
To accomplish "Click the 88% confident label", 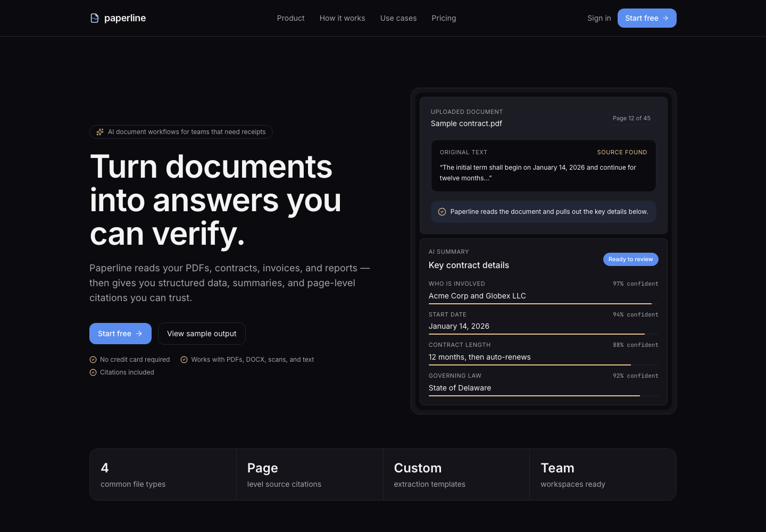I will [x=636, y=345].
